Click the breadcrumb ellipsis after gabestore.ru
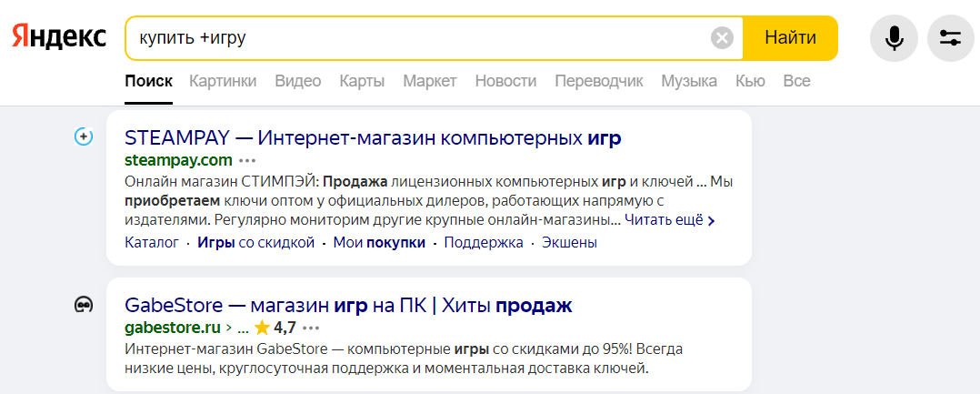Image resolution: width=980 pixels, height=394 pixels. coord(244,328)
